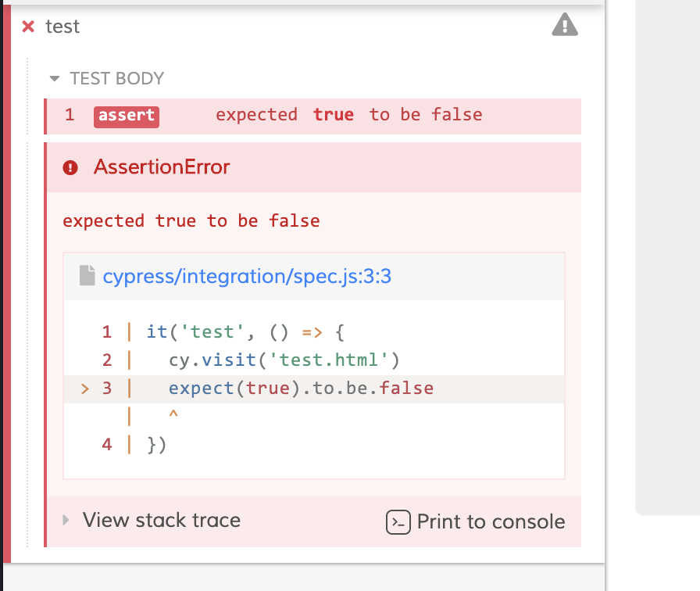Click the red assert command badge
Viewport: 700px width, 591px height.
pos(126,116)
